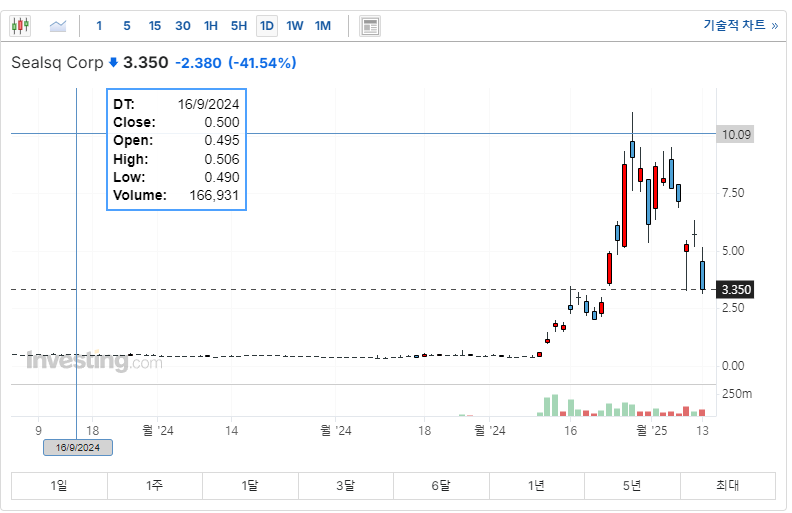Click the 3.350 current price tag
This screenshot has height=513, width=792.
tap(735, 290)
